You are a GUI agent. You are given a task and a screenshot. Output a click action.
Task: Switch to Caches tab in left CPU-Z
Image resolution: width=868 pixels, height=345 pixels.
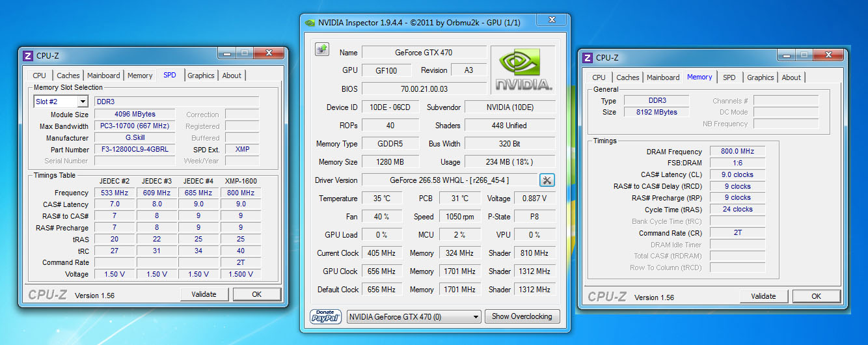68,76
